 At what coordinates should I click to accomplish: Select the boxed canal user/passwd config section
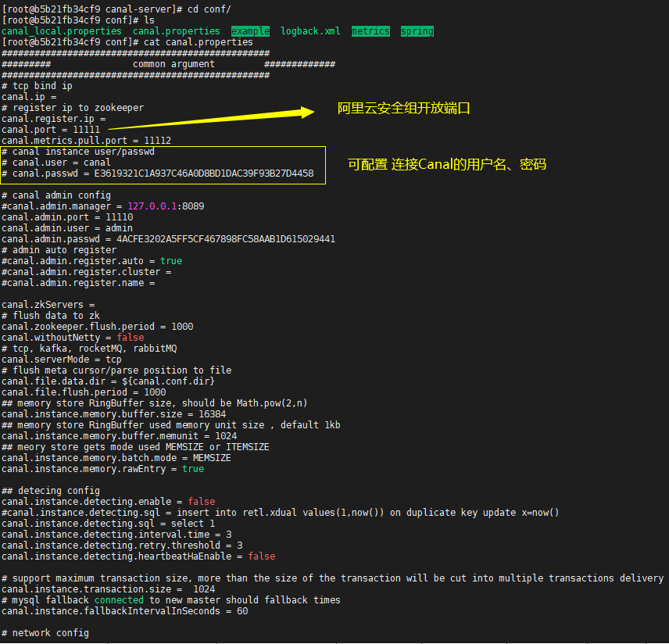tap(164, 165)
